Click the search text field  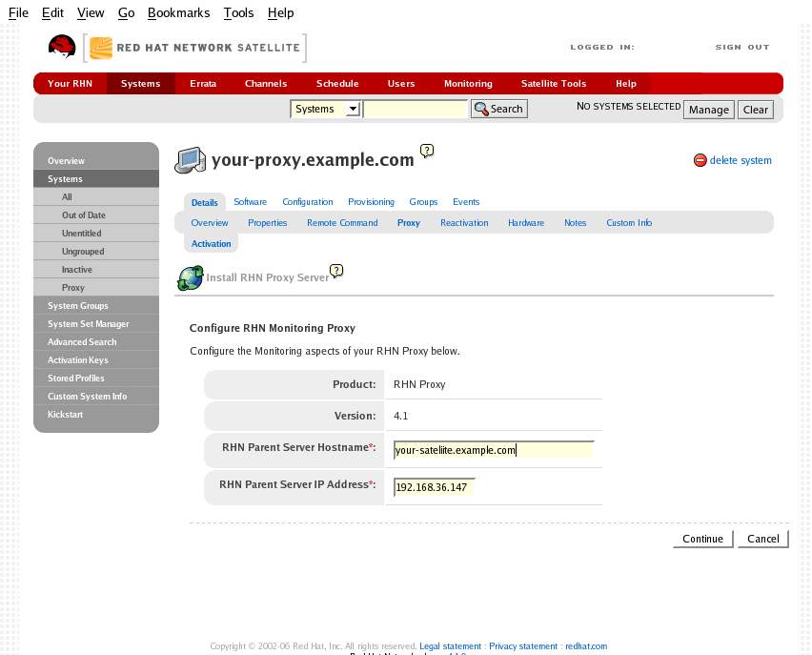416,109
